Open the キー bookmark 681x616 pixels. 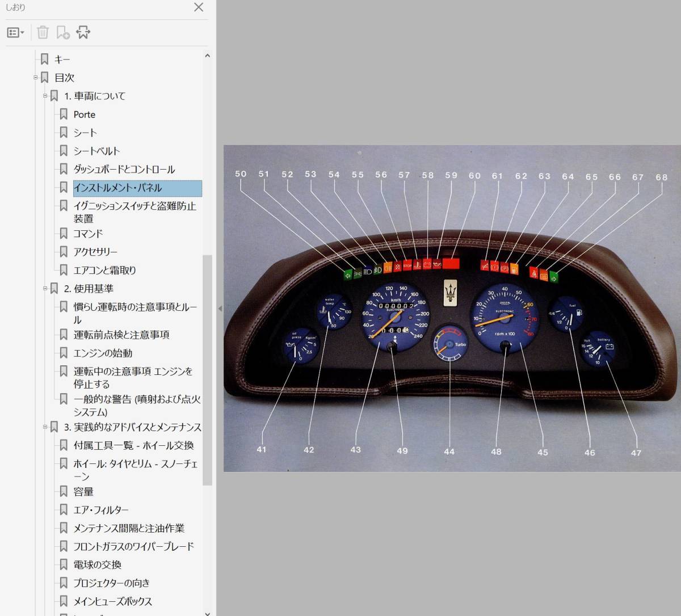click(62, 60)
